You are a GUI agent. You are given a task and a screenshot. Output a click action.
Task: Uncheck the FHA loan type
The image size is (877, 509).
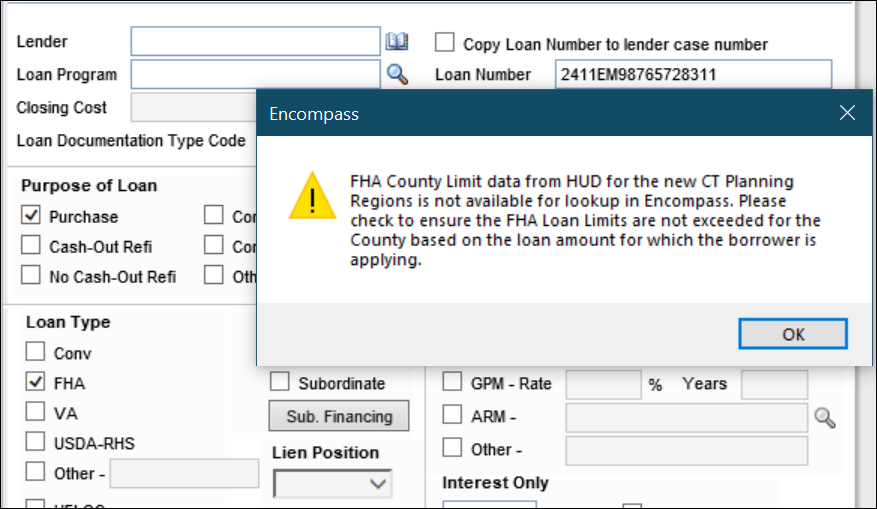(35, 382)
